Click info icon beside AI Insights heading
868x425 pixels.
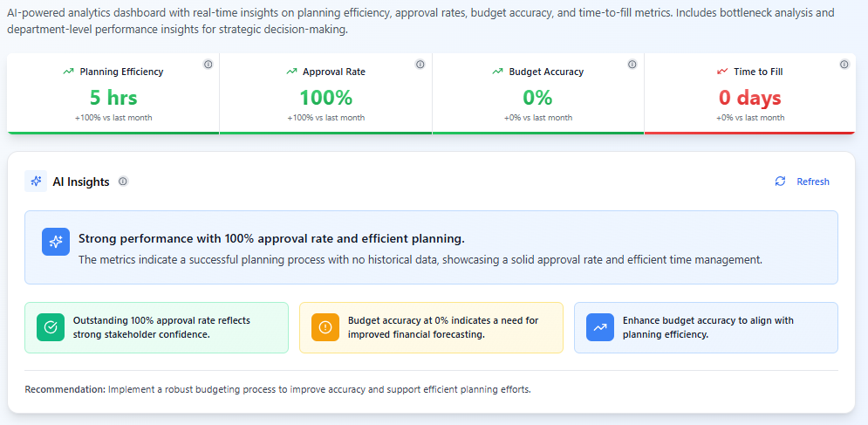pyautogui.click(x=123, y=182)
